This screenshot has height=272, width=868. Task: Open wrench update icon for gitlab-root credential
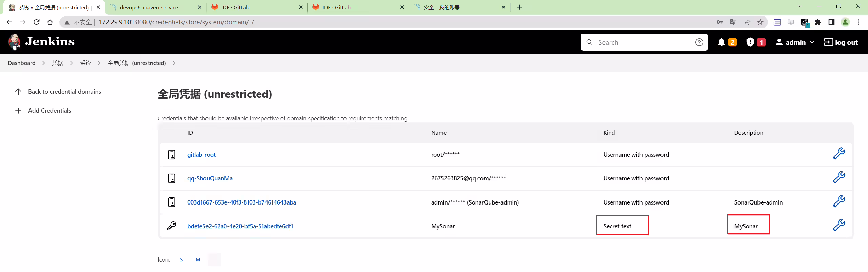pos(839,153)
